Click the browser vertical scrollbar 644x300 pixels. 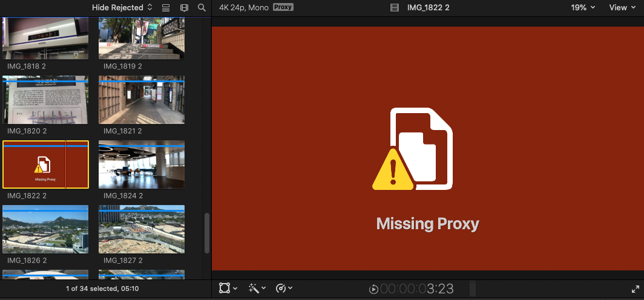[207, 233]
